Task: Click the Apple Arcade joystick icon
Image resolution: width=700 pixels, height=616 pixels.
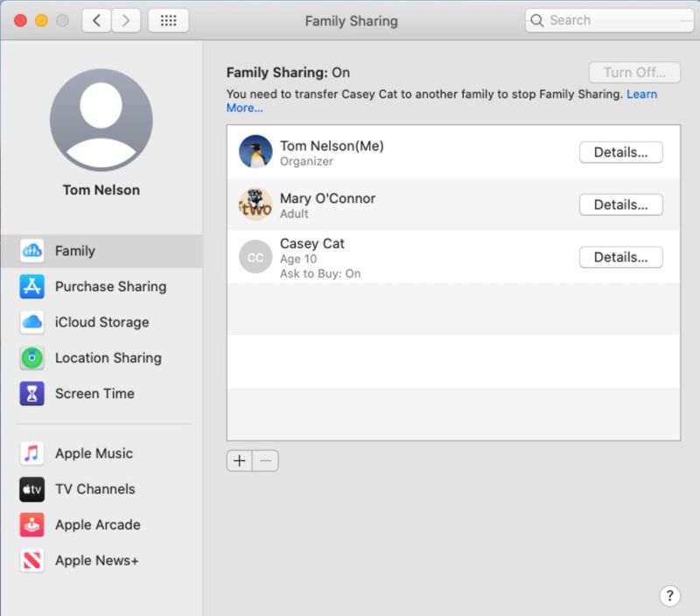Action: click(x=31, y=525)
